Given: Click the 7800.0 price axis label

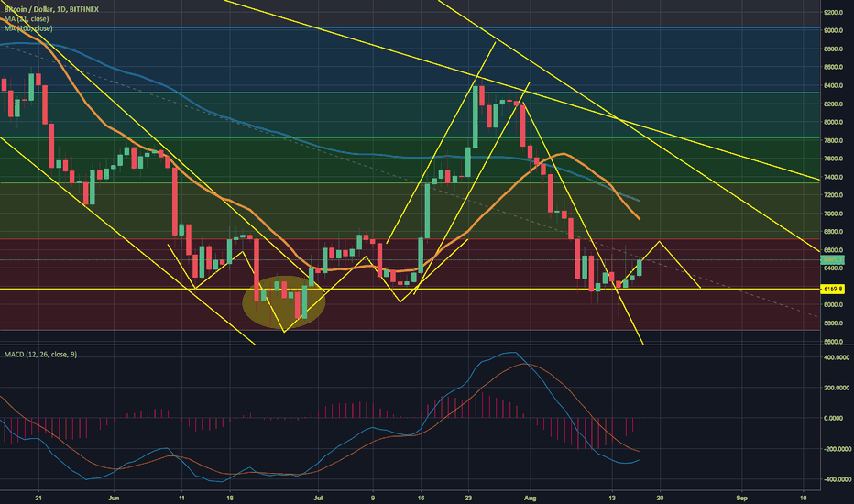Looking at the screenshot, I should point(833,140).
